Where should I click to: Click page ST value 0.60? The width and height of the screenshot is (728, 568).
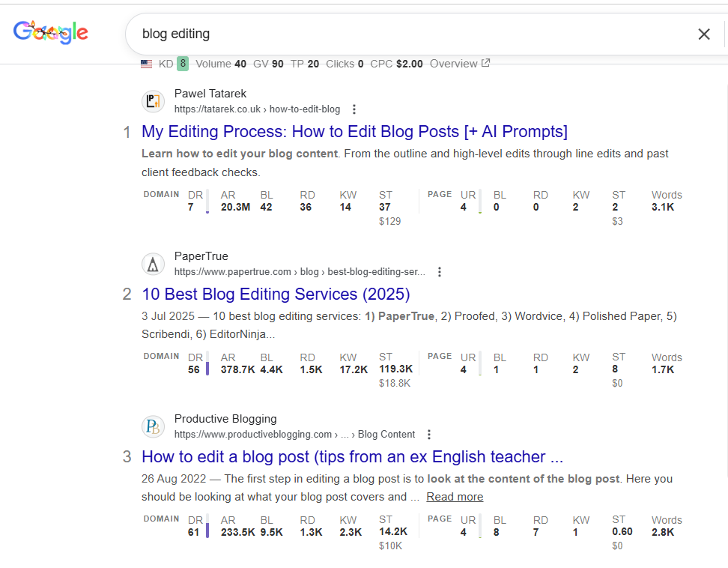pyautogui.click(x=622, y=531)
